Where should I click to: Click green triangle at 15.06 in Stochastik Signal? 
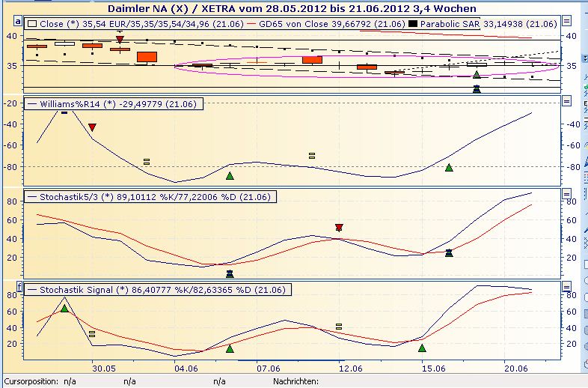(x=422, y=348)
